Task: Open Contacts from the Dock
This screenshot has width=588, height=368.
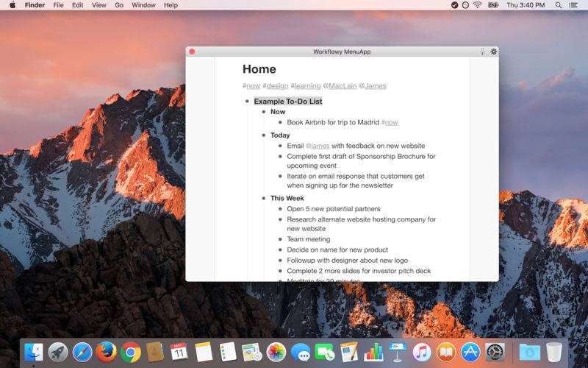Action: 155,353
